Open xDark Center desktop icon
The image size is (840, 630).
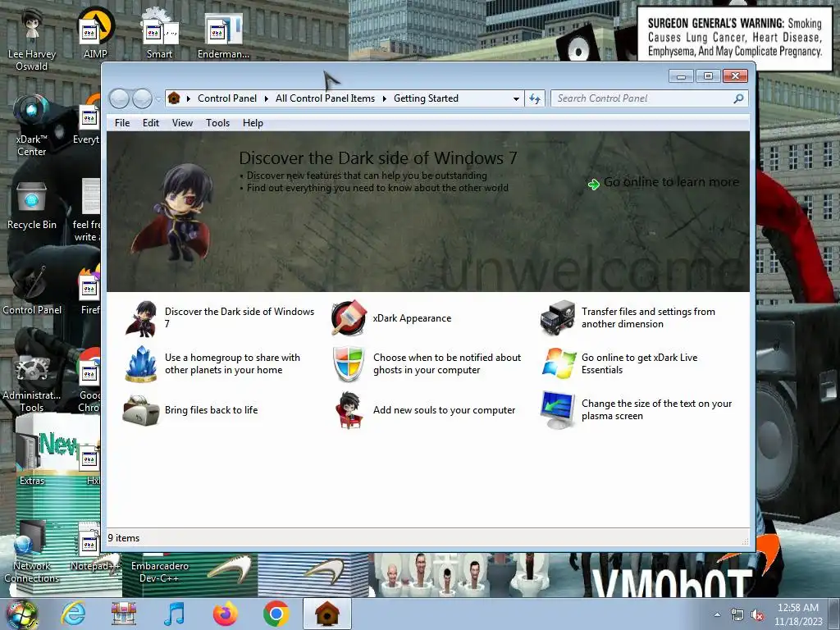pyautogui.click(x=32, y=126)
